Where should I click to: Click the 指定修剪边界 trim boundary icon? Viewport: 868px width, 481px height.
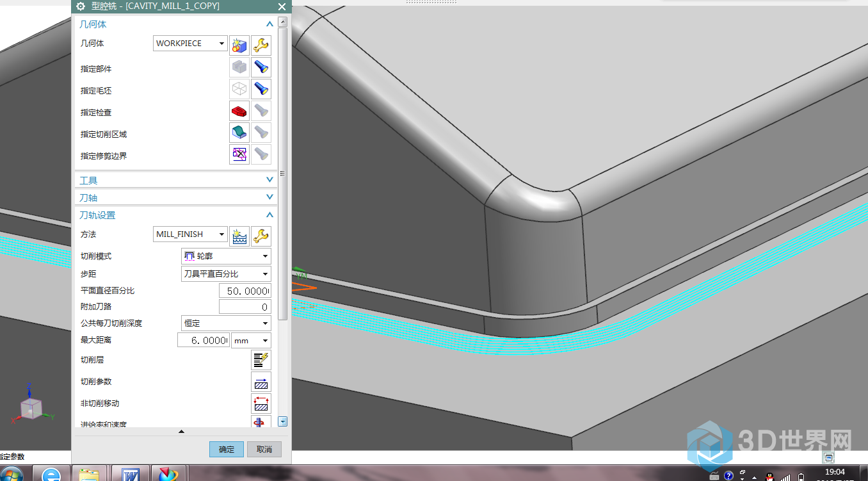tap(239, 154)
